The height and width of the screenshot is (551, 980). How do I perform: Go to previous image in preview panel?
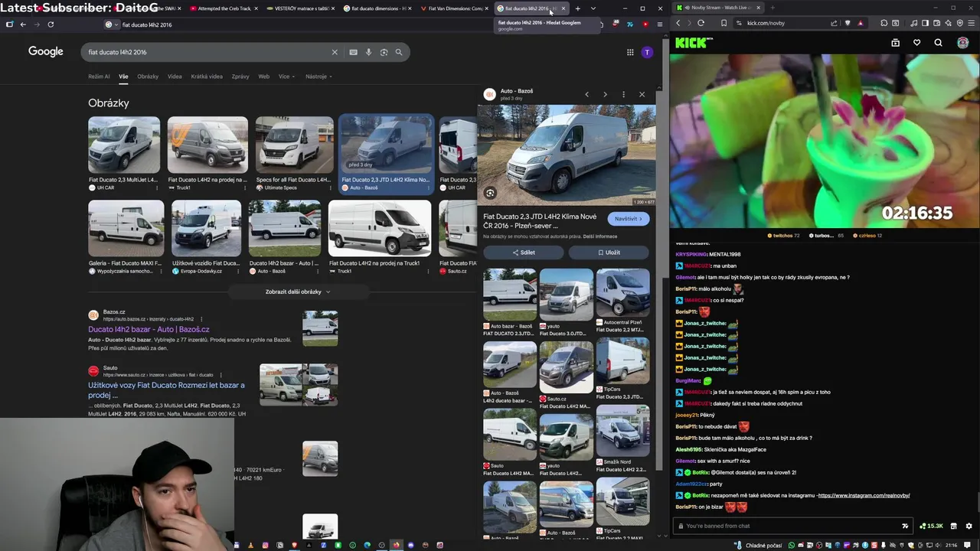pyautogui.click(x=587, y=94)
